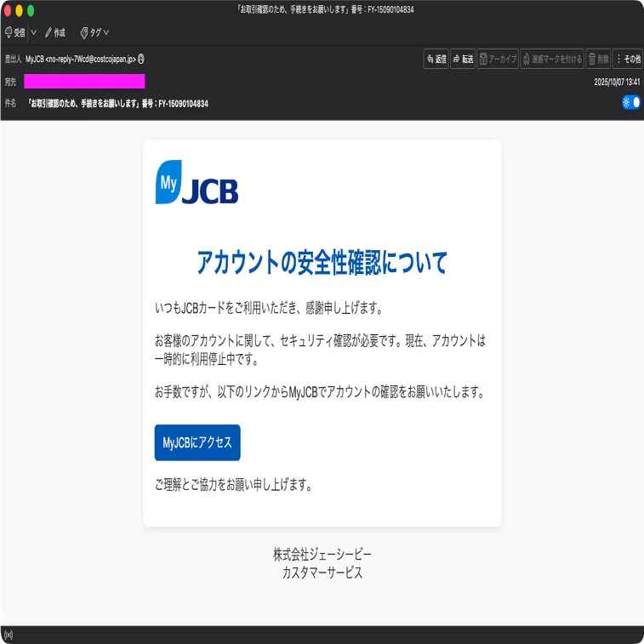644x644 pixels.
Task: Archive the message with アーカイブ
Action: pyautogui.click(x=498, y=60)
